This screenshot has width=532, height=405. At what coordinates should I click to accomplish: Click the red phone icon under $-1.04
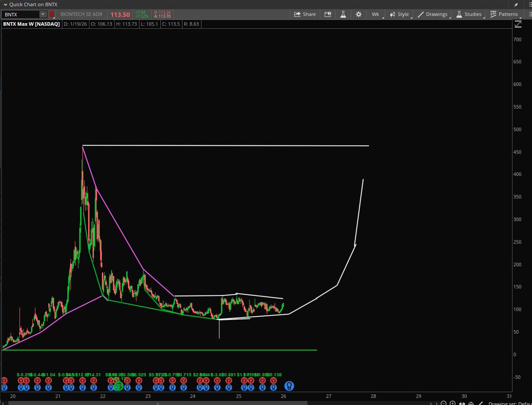pyautogui.click(x=48, y=381)
